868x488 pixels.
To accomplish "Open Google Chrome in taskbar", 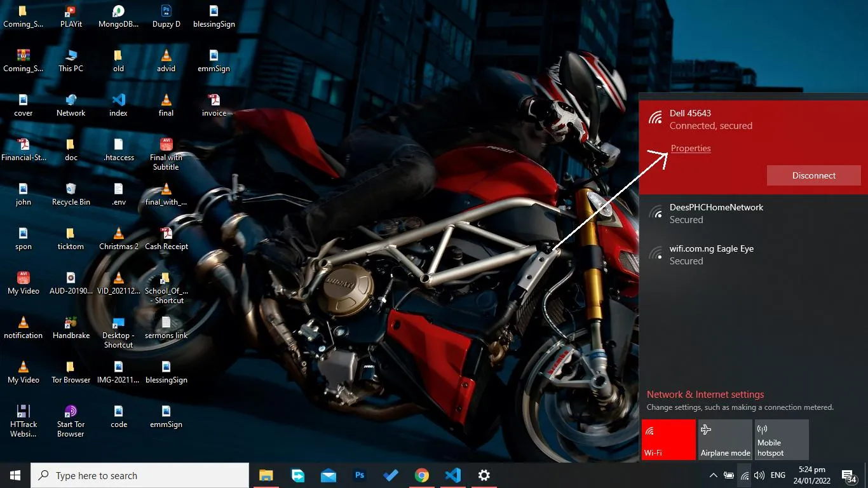I will [422, 475].
